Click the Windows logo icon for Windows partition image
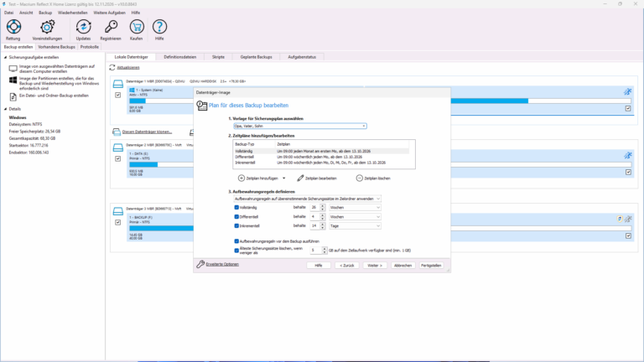Screen dimensions: 644x362 click(x=13, y=80)
